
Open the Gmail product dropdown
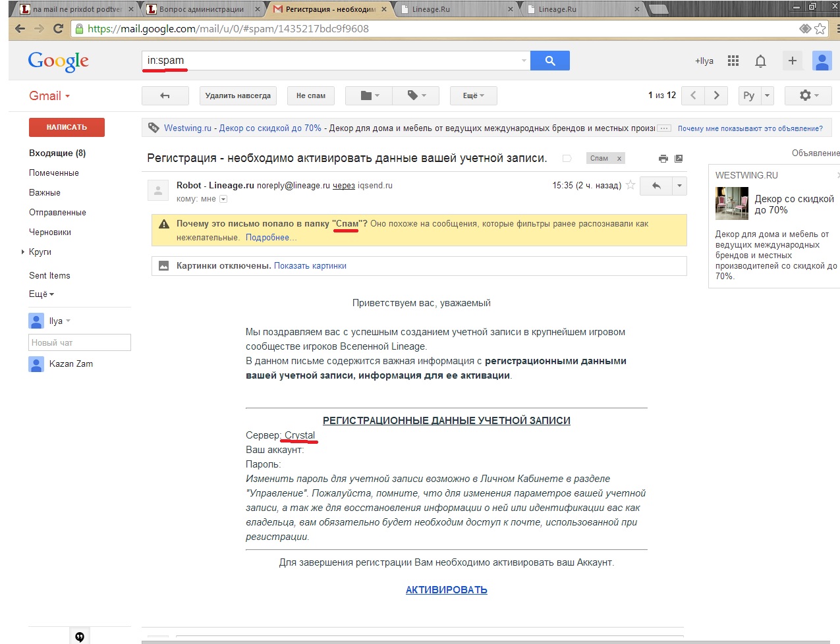49,95
